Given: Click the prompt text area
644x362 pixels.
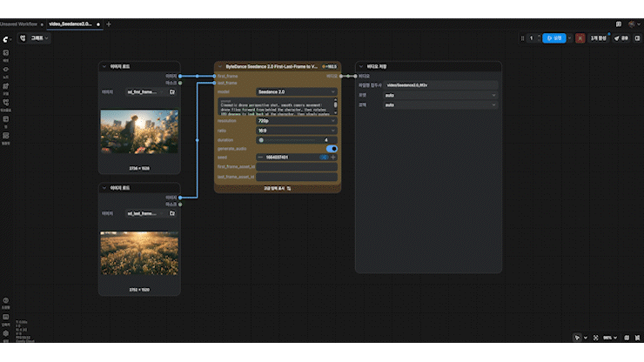Looking at the screenshot, I should (275, 106).
